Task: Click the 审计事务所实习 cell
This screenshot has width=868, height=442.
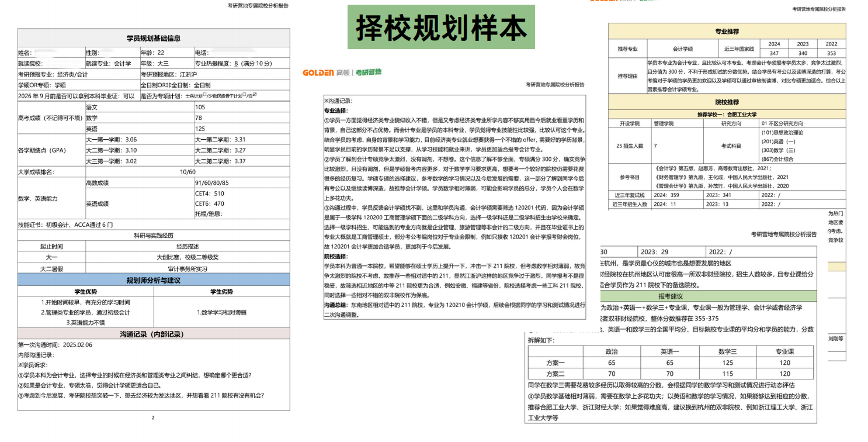Action: [188, 268]
